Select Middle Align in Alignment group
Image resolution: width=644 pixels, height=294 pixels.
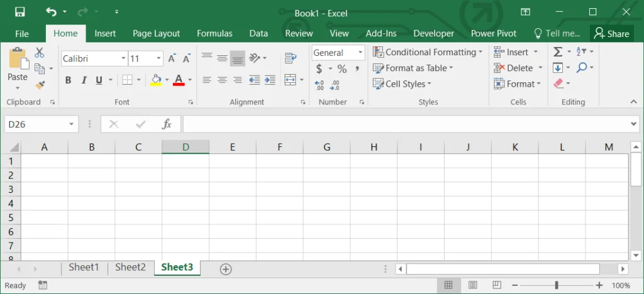point(222,58)
